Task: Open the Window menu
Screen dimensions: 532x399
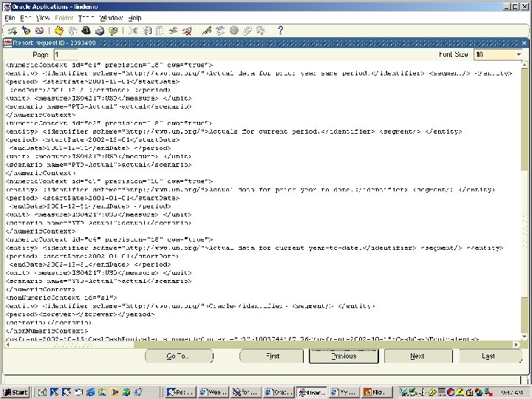Action: [x=111, y=18]
